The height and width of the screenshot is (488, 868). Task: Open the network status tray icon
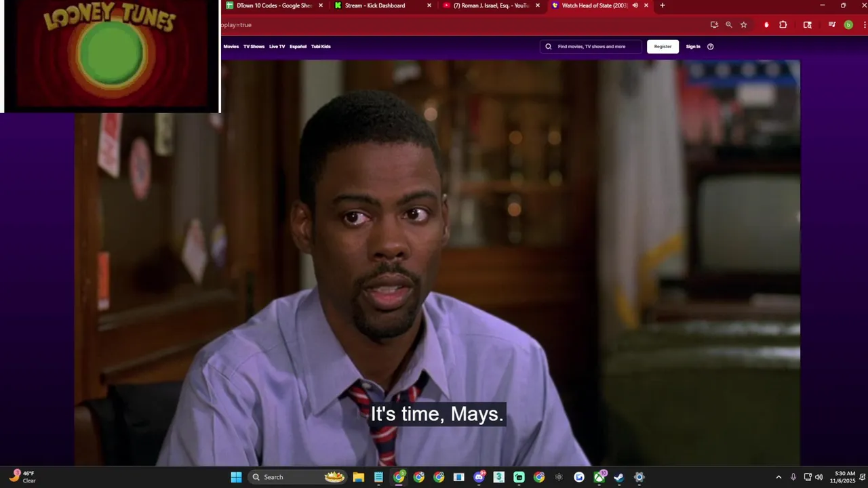coord(808,477)
